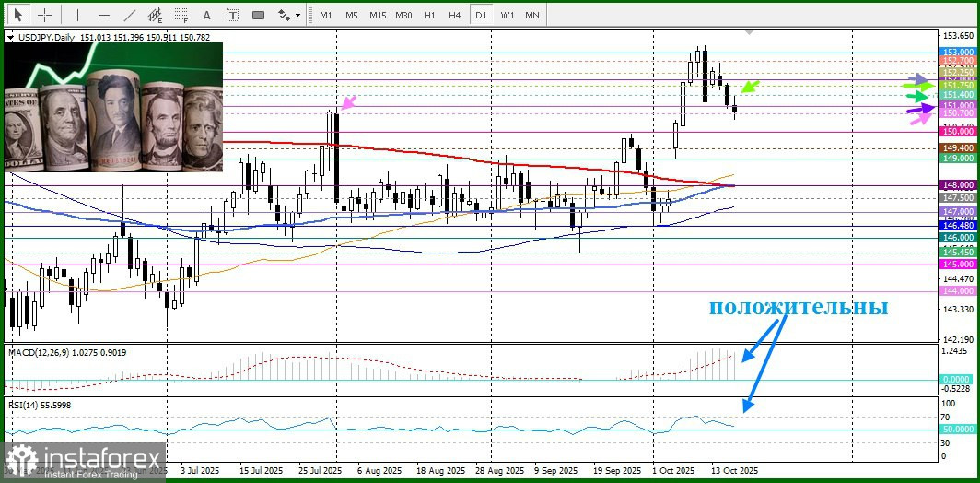This screenshot has height=483, width=980.
Task: Click the chart shift triangle marker
Action: click(750, 31)
